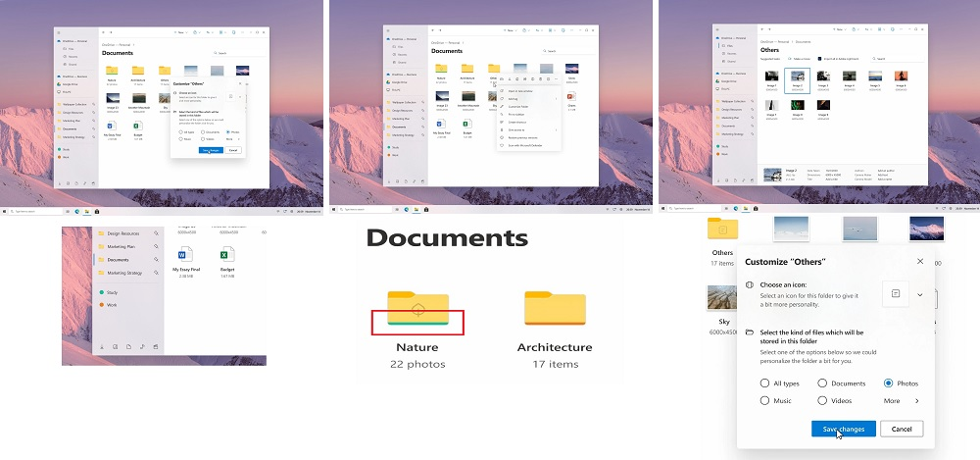The image size is (980, 460).
Task: Expand More file types in enlarged dialog
Action: 902,400
